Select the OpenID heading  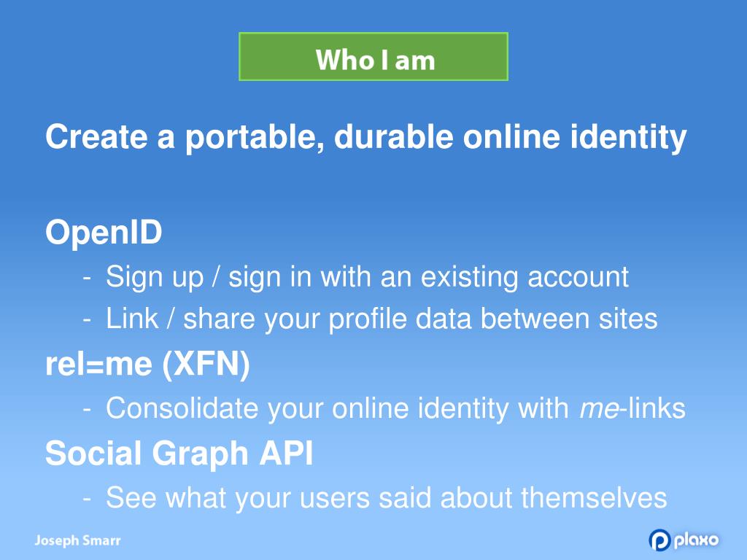pos(104,233)
